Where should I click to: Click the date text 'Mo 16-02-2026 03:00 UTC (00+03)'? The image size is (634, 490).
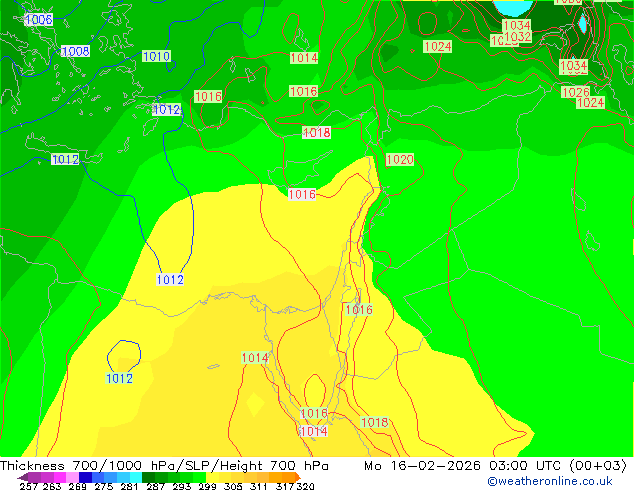495,466
